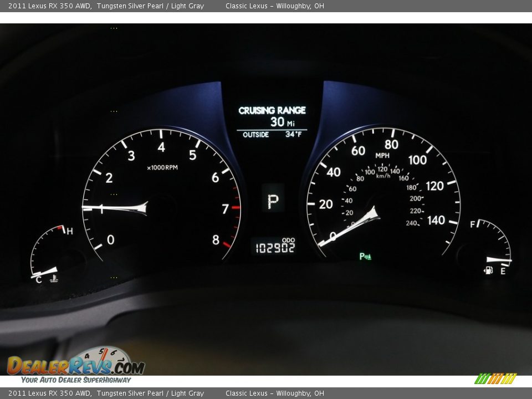532x399 pixels.
Task: Click the 140 mark on the MPH scale
Action: tap(436, 221)
